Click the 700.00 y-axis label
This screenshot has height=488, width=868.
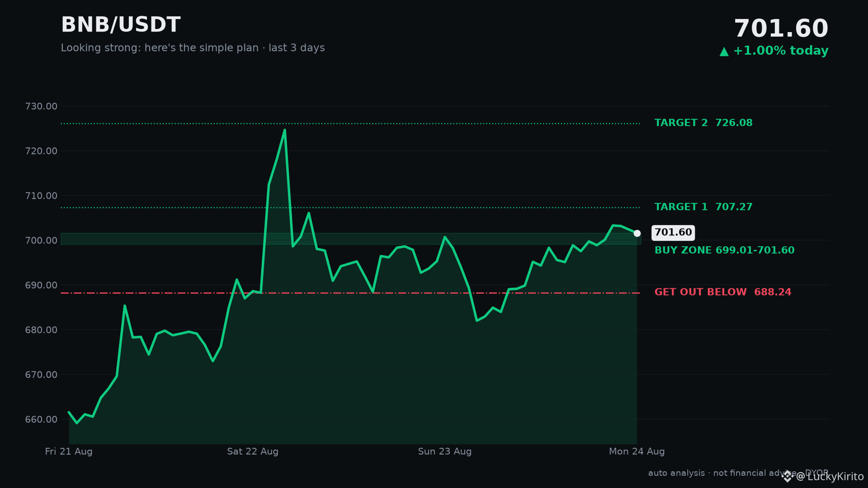click(x=41, y=240)
